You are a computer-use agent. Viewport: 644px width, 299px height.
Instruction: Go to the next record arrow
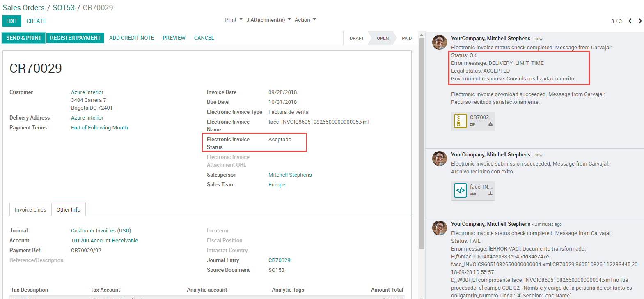coord(640,21)
